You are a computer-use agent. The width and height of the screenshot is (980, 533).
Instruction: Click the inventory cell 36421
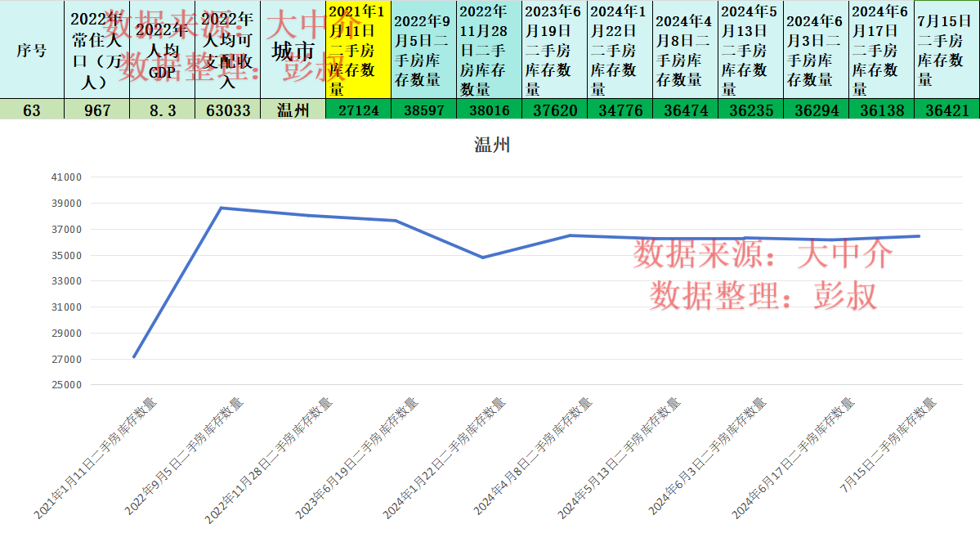click(946, 110)
